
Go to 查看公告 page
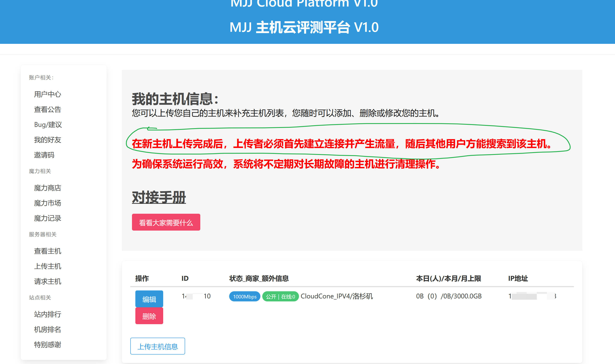tap(47, 109)
